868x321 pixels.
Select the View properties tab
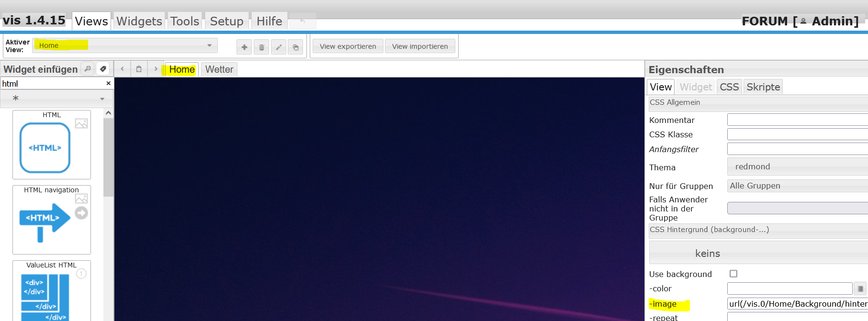coord(661,87)
